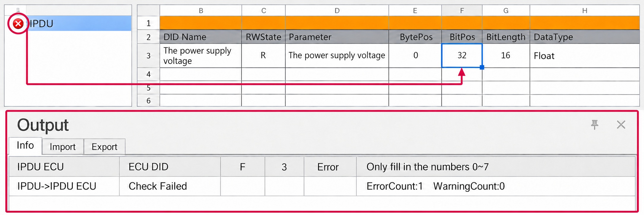Click 'The power supply voltage' in Parameter column
The height and width of the screenshot is (215, 644).
(337, 56)
